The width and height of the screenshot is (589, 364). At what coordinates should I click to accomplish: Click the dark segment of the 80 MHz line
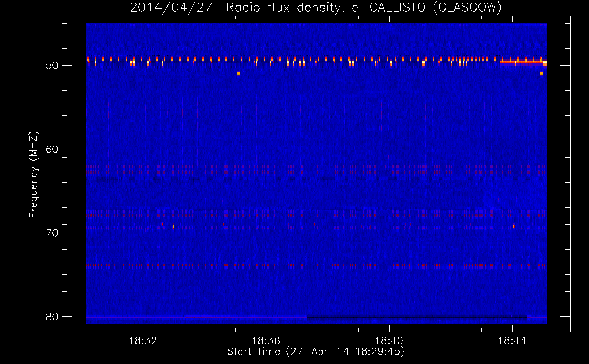[x=417, y=317]
